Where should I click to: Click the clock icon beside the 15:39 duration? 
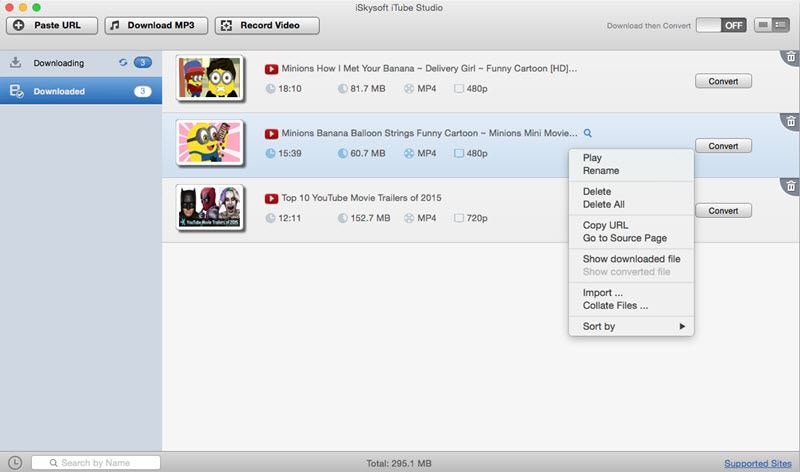(270, 153)
